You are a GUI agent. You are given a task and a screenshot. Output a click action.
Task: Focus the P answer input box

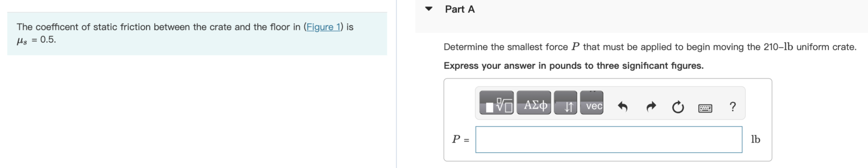pos(609,140)
